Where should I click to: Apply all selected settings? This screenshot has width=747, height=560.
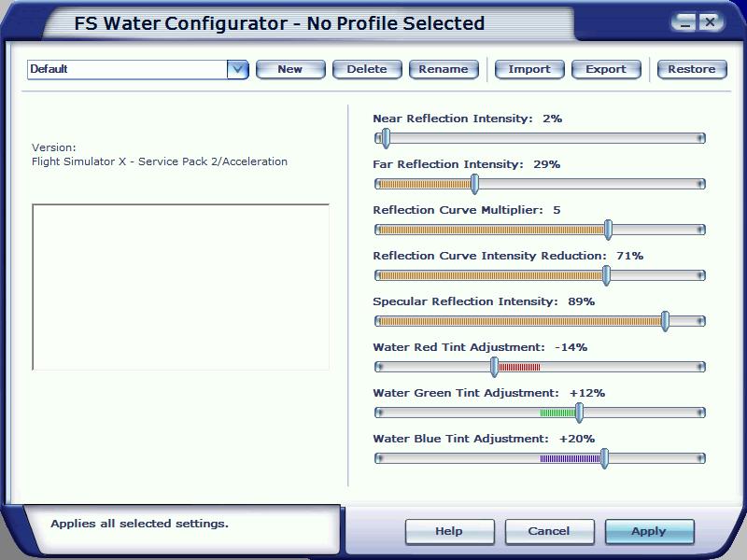(649, 531)
